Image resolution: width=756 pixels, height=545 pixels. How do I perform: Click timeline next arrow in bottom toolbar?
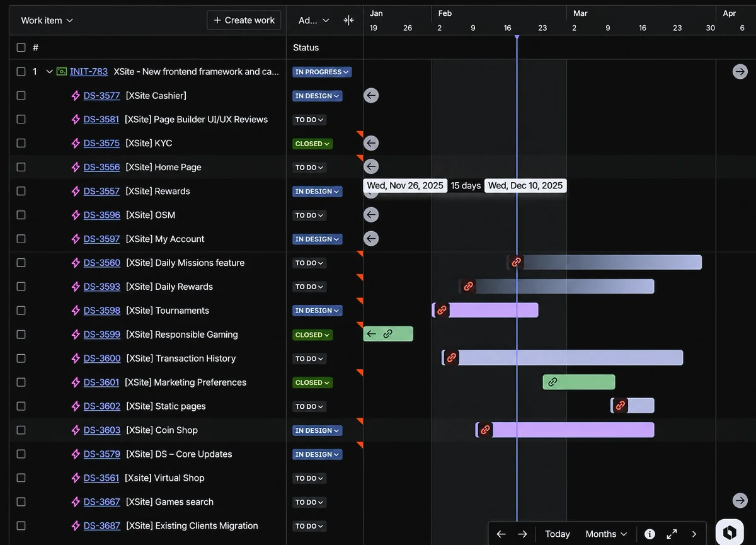tap(522, 534)
